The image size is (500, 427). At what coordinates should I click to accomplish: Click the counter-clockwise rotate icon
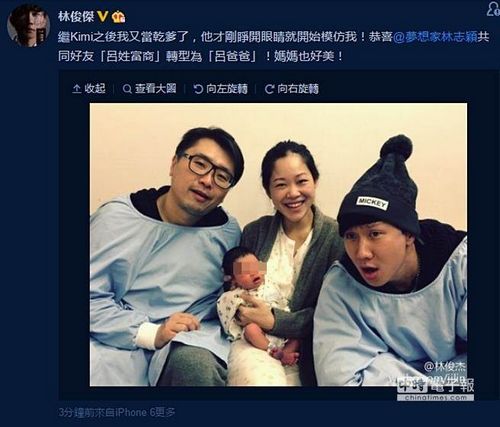coord(198,89)
